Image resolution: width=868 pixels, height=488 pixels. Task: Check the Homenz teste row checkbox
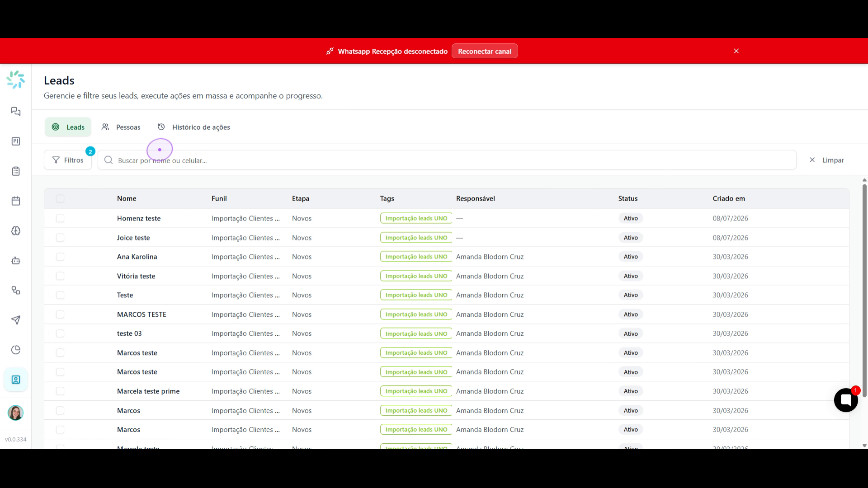[x=60, y=218]
